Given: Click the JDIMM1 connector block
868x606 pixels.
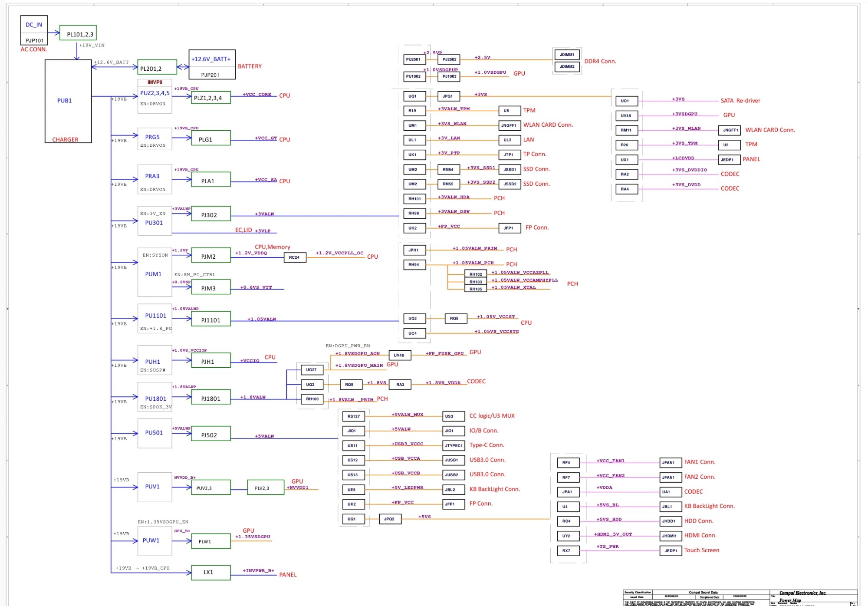Looking at the screenshot, I should [567, 55].
